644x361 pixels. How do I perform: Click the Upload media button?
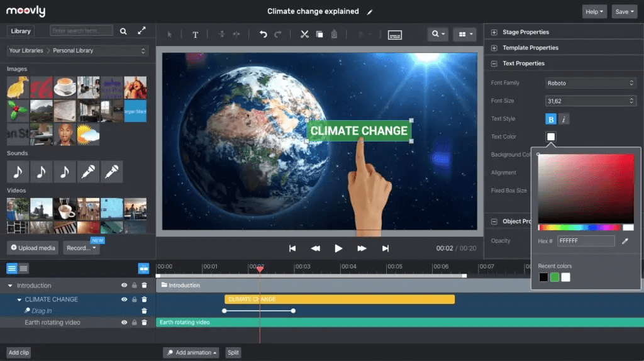[x=33, y=248]
